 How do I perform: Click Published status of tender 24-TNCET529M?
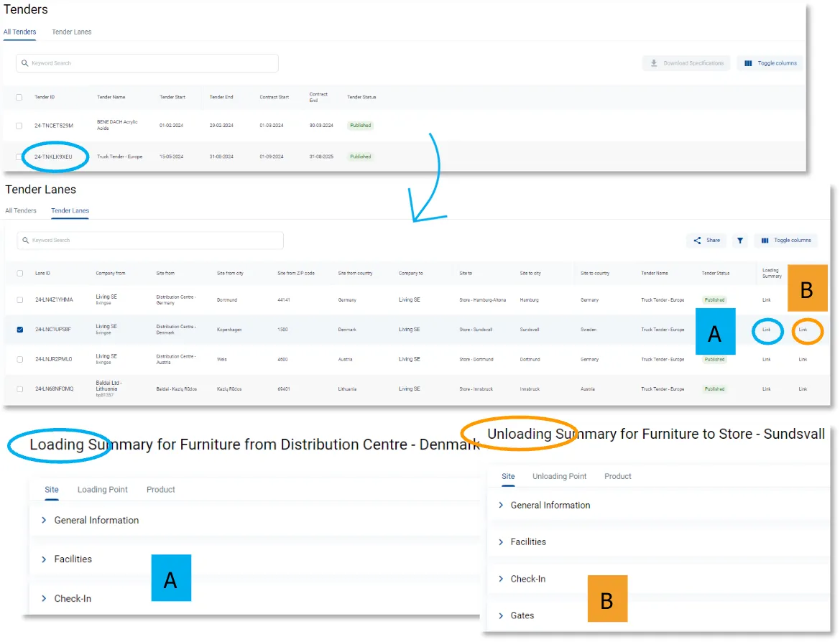[361, 125]
